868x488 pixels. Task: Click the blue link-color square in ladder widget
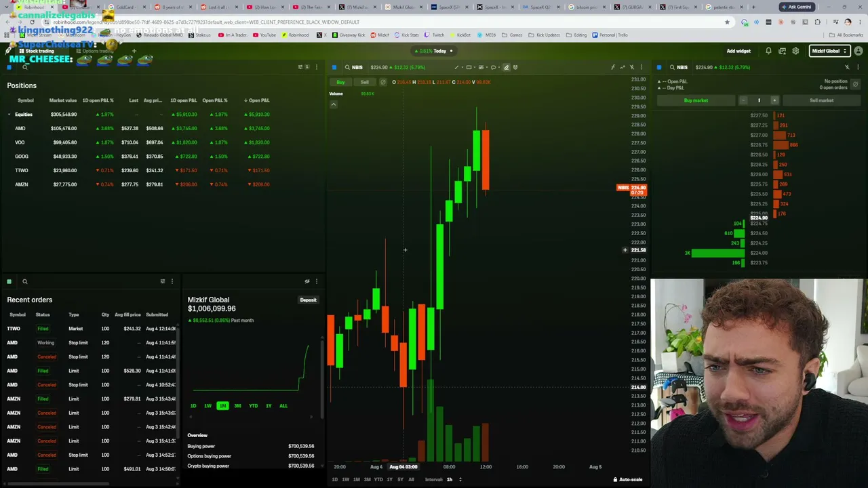pos(658,67)
